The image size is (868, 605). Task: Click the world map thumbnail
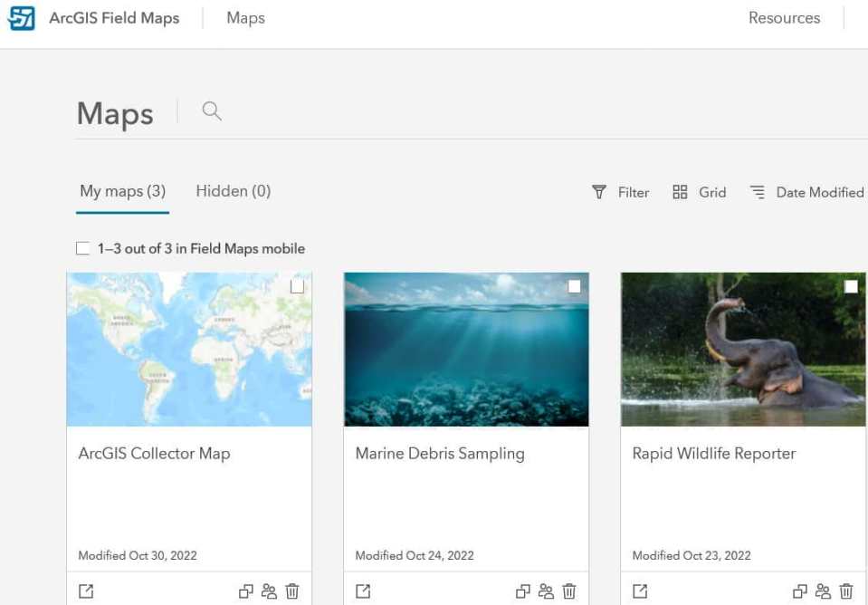pos(189,349)
